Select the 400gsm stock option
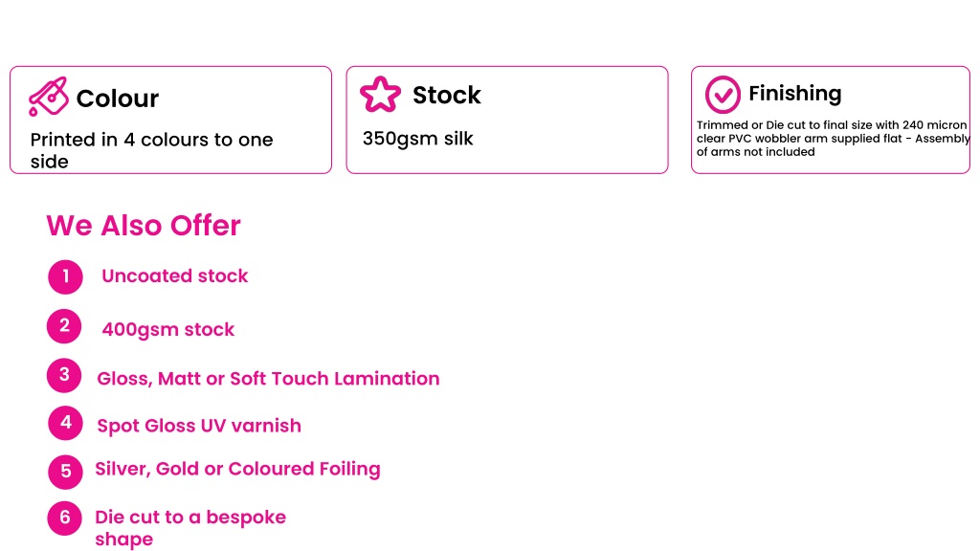980x551 pixels. 168,330
